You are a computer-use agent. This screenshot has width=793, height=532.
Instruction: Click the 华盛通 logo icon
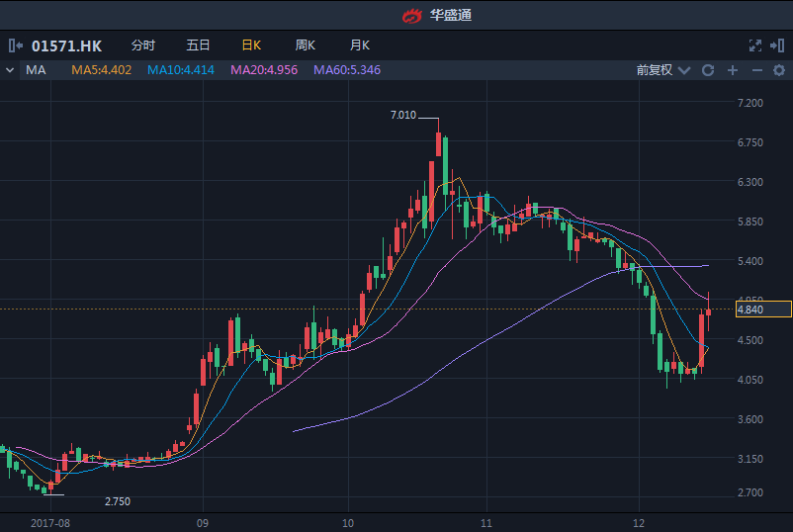click(x=411, y=15)
